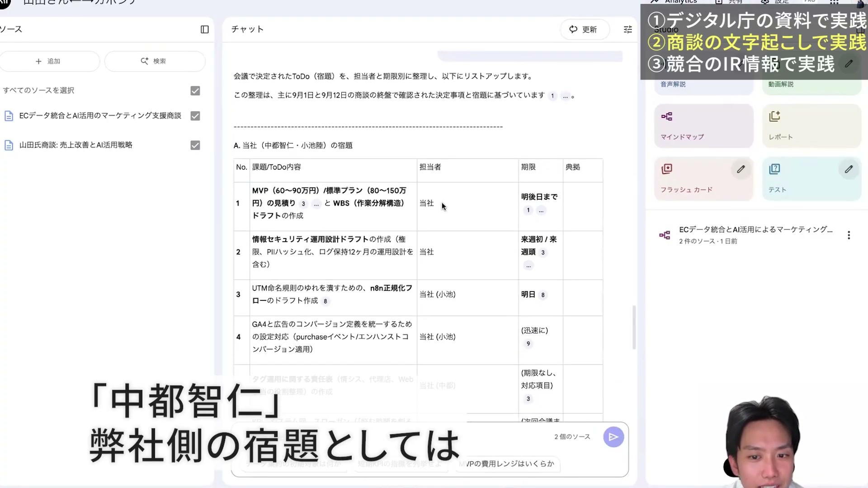Click mind map icon of saved note
The width and height of the screenshot is (868, 488).
665,235
